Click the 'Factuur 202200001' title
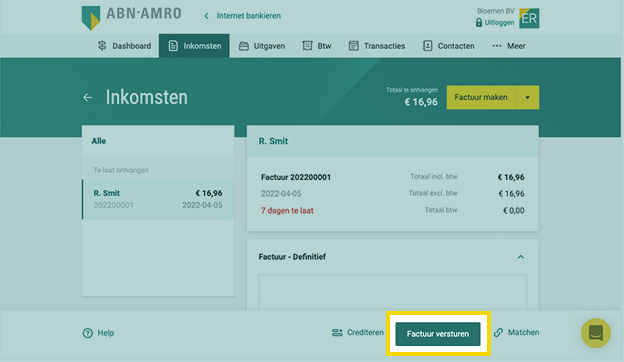 click(x=296, y=177)
